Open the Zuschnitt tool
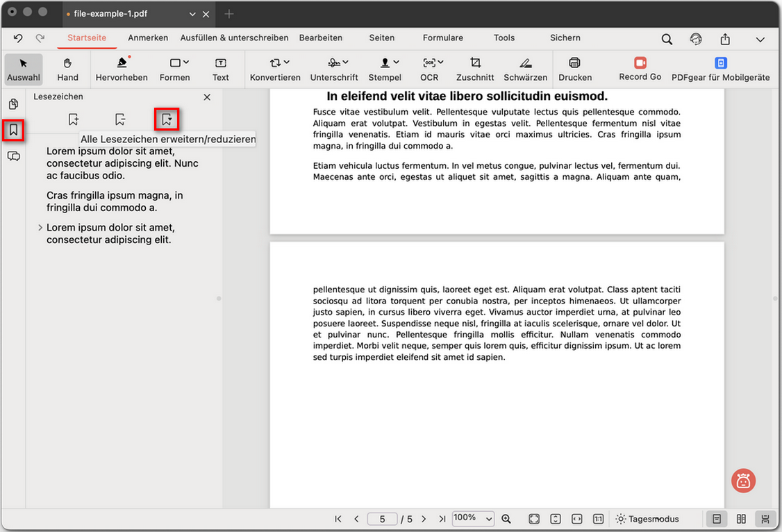The width and height of the screenshot is (782, 532). click(x=474, y=69)
